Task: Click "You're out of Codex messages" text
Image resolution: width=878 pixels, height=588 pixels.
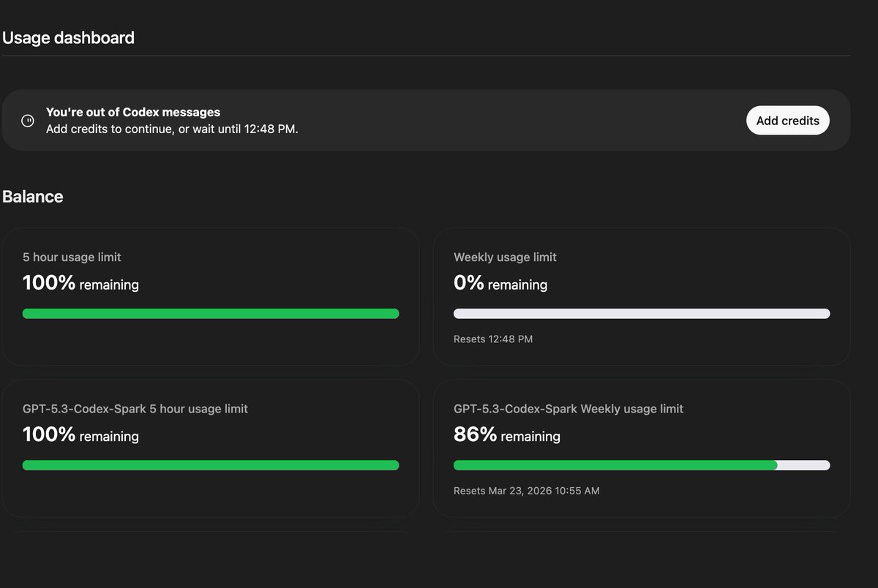Action: pyautogui.click(x=133, y=113)
